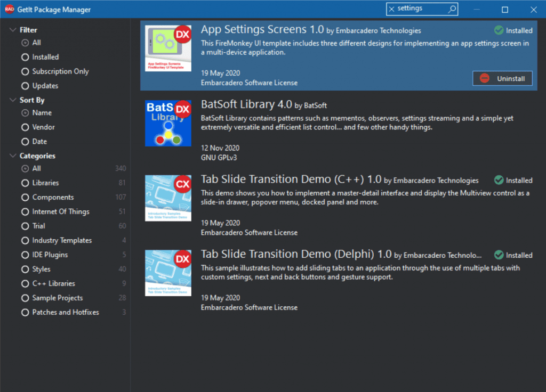Sort packages by Date
Image resolution: width=546 pixels, height=392 pixels.
[25, 142]
